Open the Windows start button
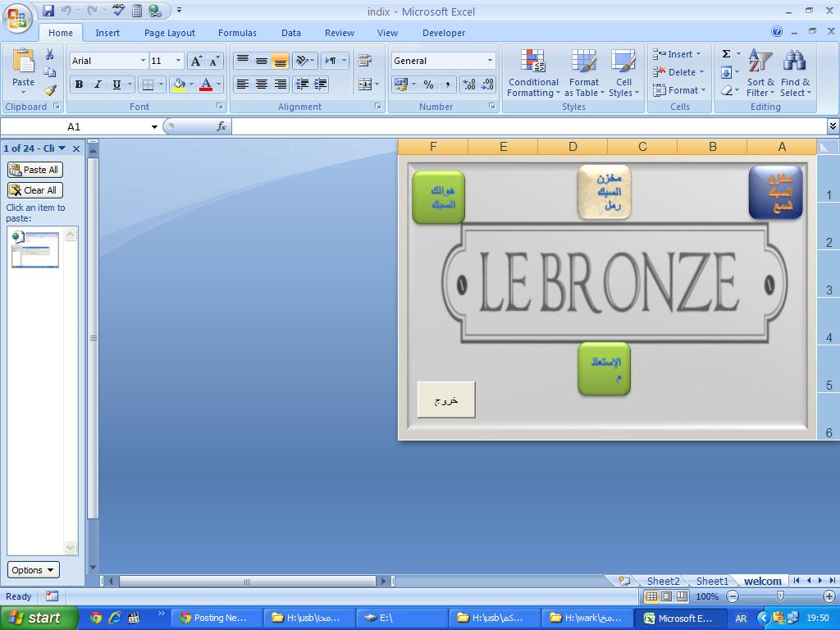The image size is (840, 630). point(39,618)
